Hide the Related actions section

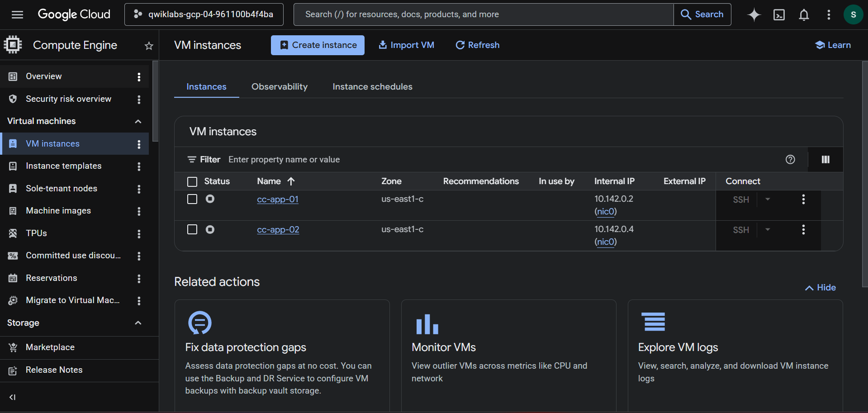point(821,288)
